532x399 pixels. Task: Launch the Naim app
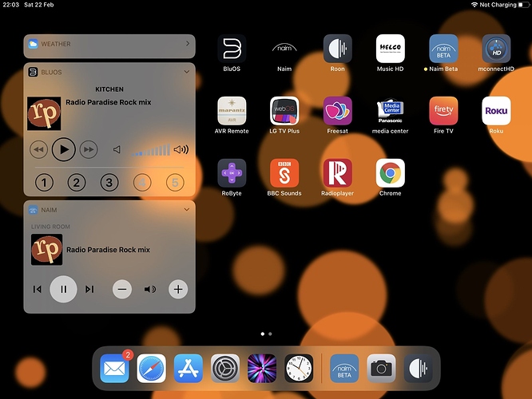point(284,49)
